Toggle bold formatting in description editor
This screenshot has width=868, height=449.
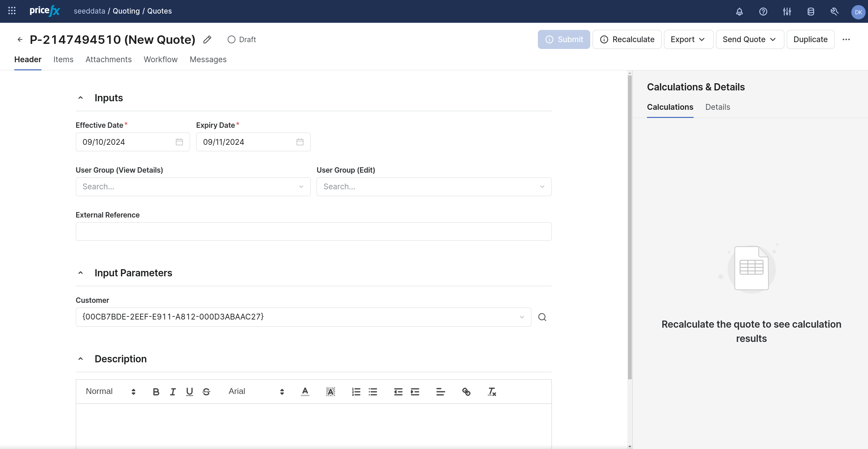[x=156, y=392]
